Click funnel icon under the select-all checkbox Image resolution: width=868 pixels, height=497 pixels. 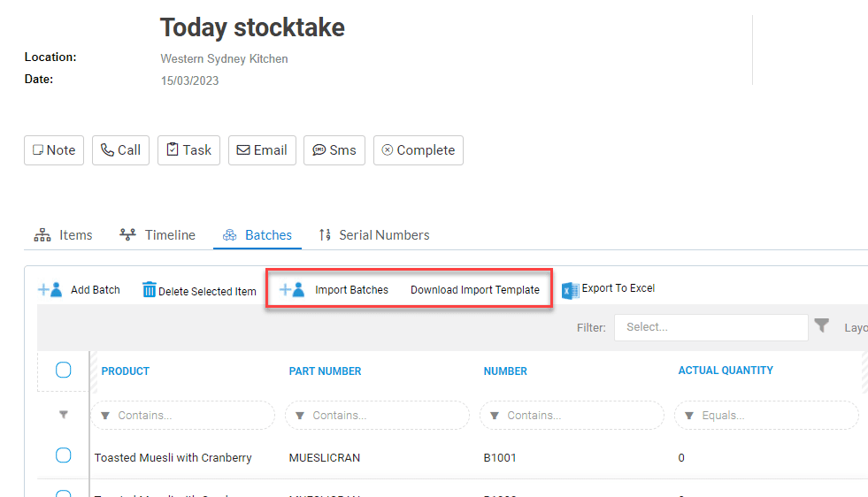click(64, 415)
